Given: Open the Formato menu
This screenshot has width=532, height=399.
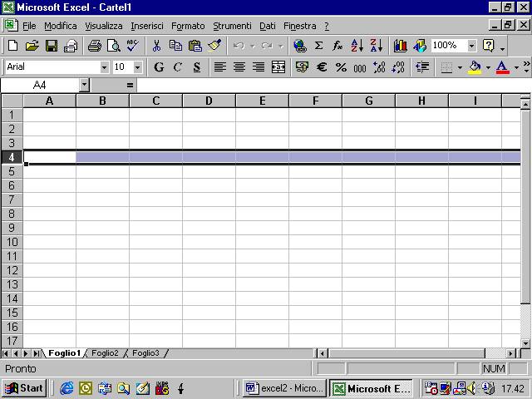Looking at the screenshot, I should click(x=188, y=26).
